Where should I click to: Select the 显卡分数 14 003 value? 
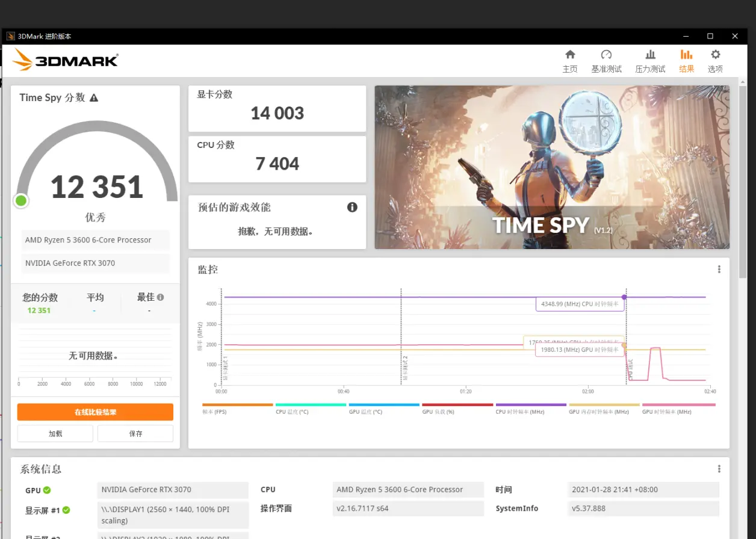[x=277, y=113]
